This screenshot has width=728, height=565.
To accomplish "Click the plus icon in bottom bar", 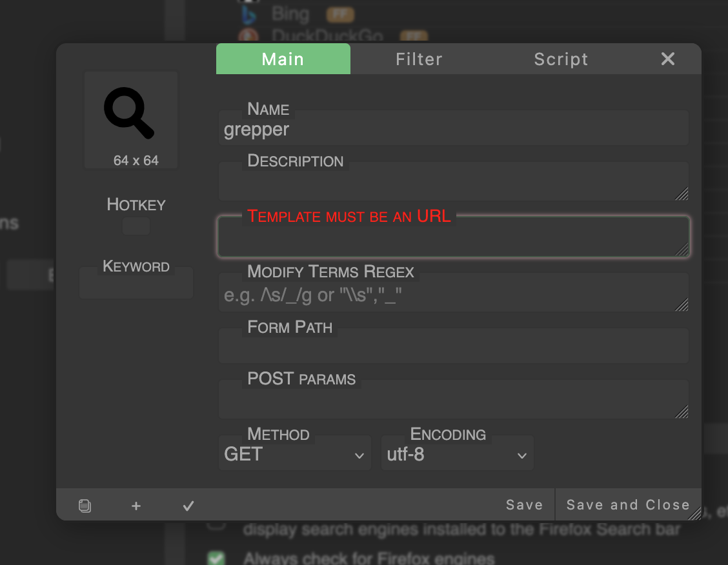I will (136, 506).
